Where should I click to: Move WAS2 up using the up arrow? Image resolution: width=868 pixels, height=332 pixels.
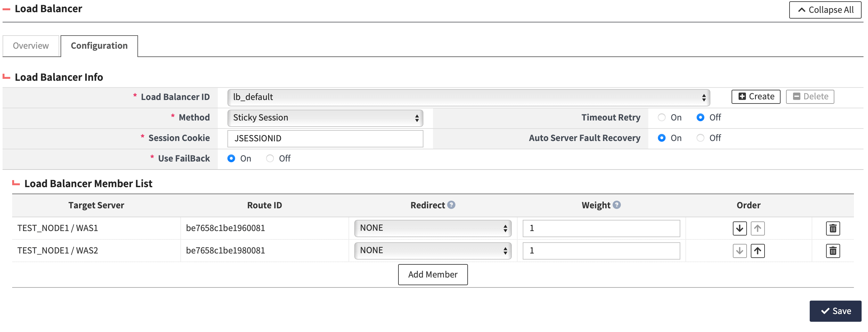[x=758, y=250]
